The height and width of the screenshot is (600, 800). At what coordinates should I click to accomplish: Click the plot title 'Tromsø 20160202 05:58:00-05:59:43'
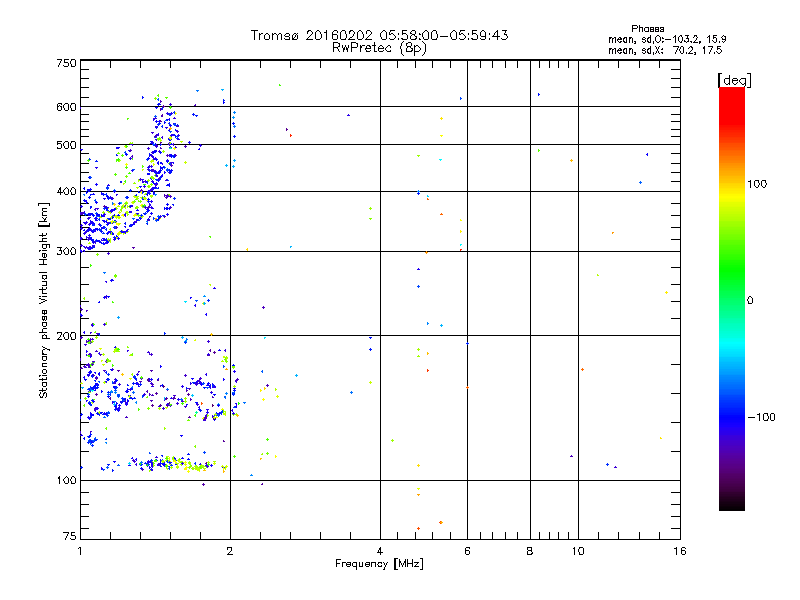point(379,35)
